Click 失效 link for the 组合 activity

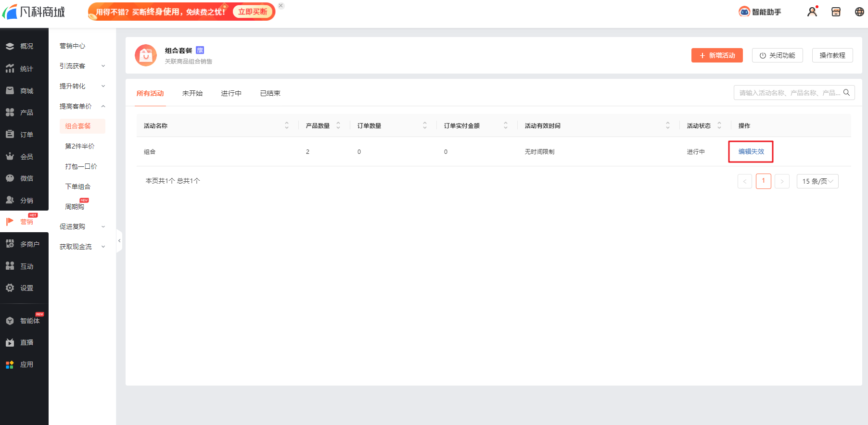click(x=758, y=151)
